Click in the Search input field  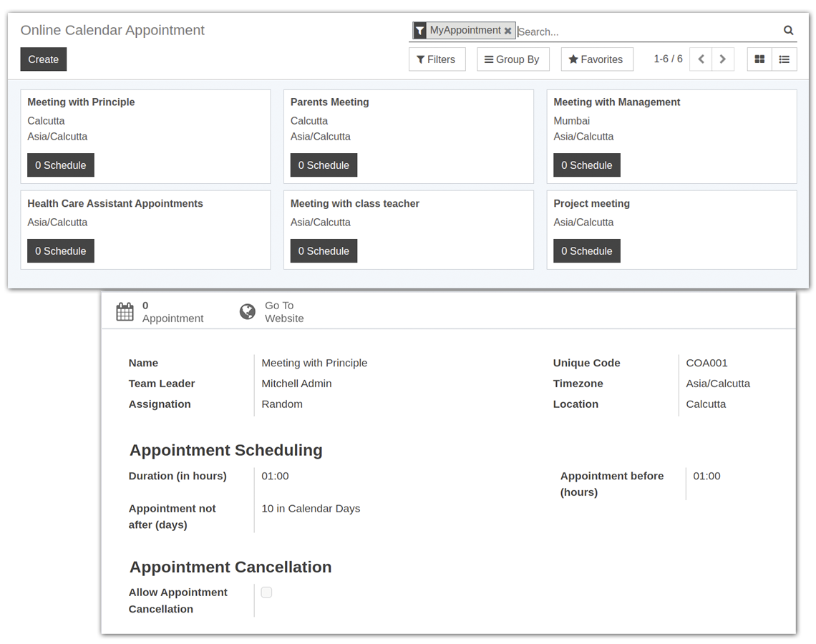point(644,31)
